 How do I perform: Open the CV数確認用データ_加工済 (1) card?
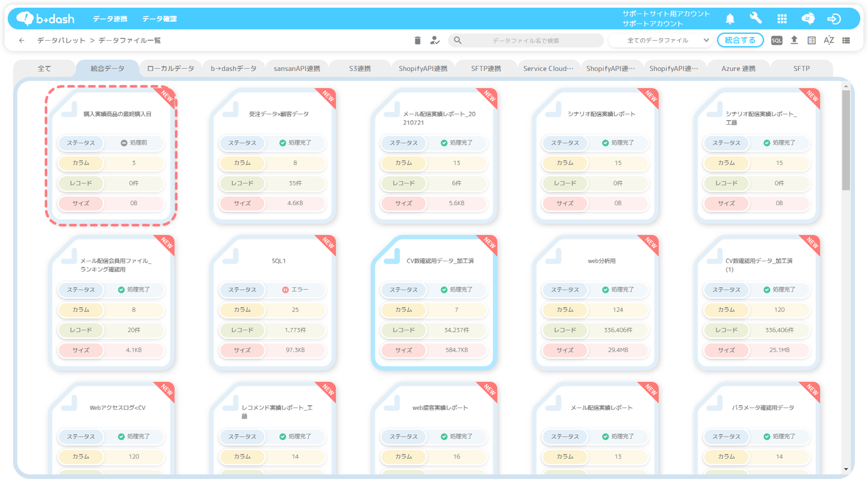pos(757,303)
